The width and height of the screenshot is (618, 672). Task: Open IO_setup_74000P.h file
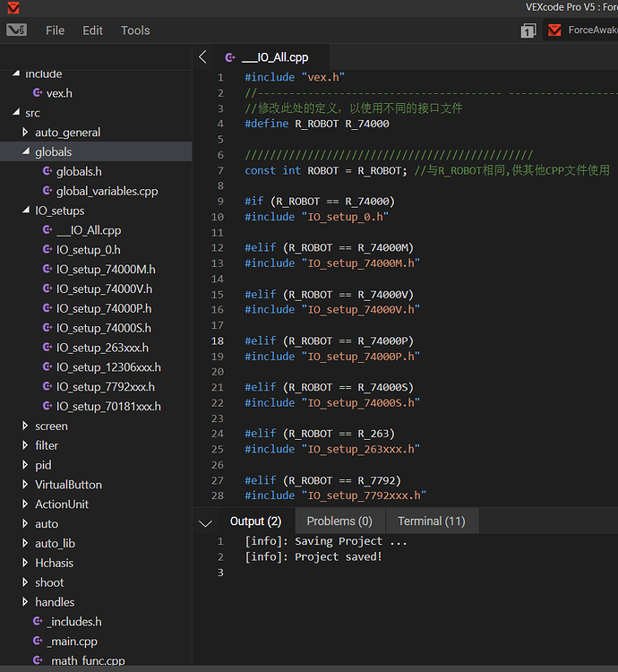click(104, 308)
